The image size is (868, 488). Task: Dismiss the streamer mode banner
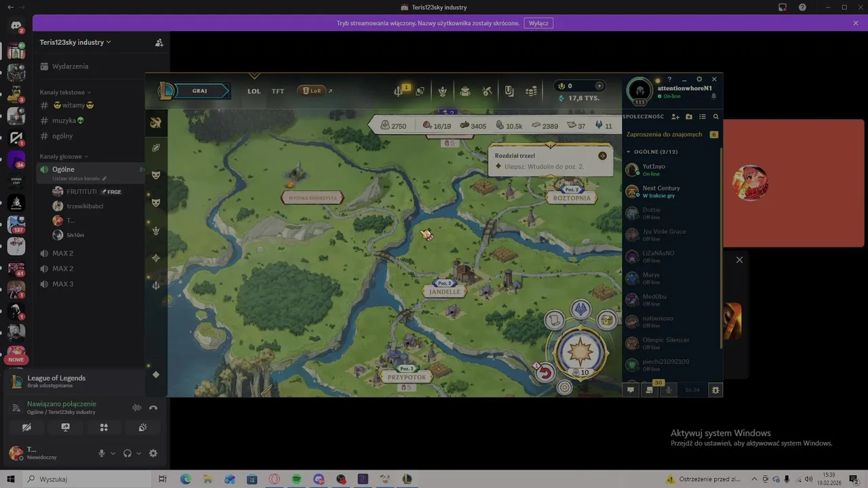[x=856, y=23]
